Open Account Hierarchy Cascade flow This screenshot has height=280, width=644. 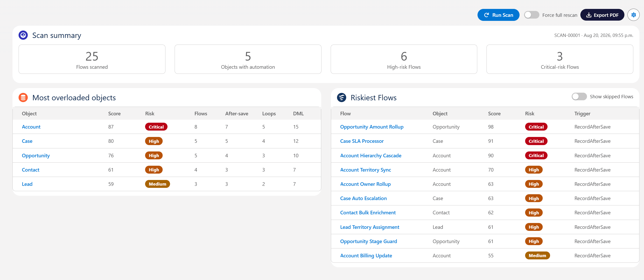[x=371, y=156]
